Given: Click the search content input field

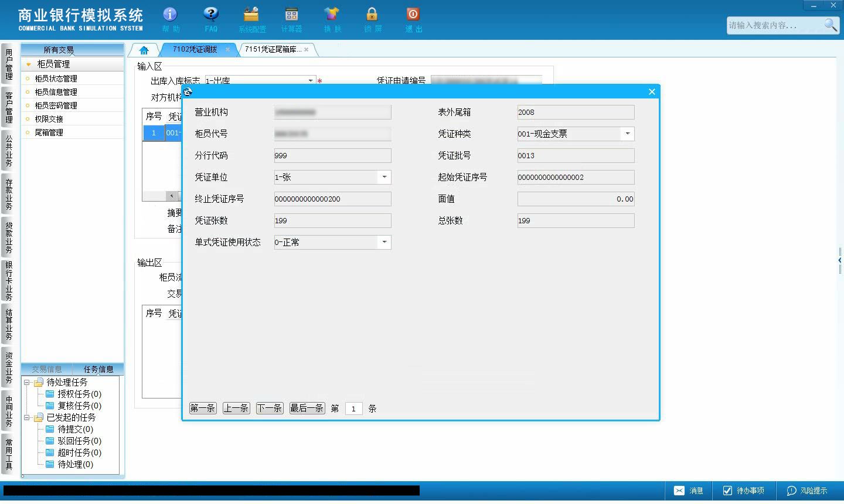Looking at the screenshot, I should click(774, 25).
